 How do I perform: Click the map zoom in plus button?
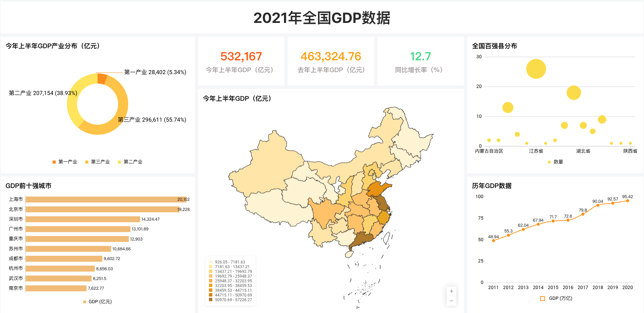(x=451, y=291)
